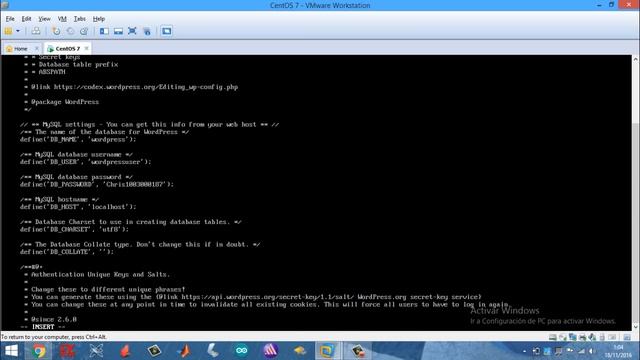Open Google Chrome from the taskbar
The image size is (640, 360).
(x=39, y=351)
